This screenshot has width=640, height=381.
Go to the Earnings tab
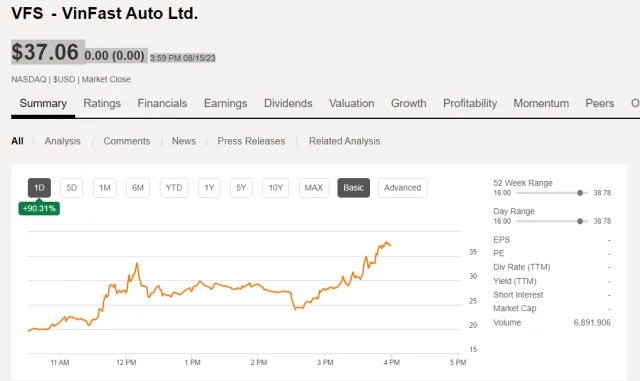(225, 103)
